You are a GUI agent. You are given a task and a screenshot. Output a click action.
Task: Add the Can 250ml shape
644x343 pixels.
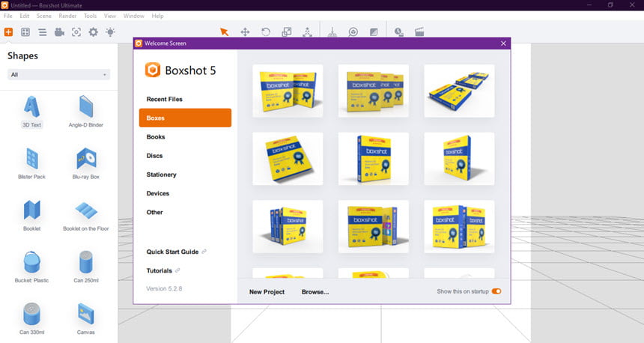pos(86,267)
